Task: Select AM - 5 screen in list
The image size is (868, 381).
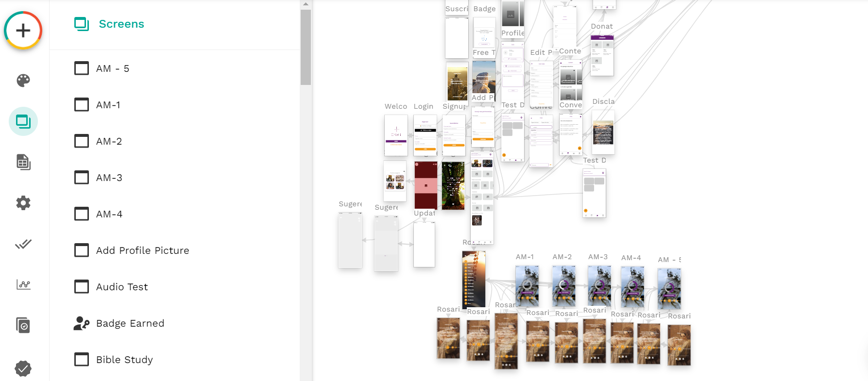Action: tap(113, 68)
